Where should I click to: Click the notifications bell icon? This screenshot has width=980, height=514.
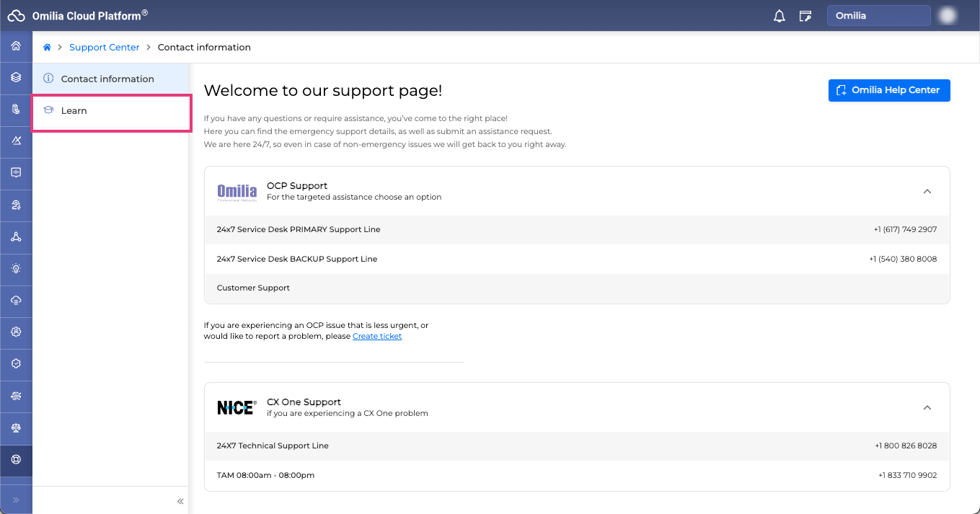click(x=779, y=16)
